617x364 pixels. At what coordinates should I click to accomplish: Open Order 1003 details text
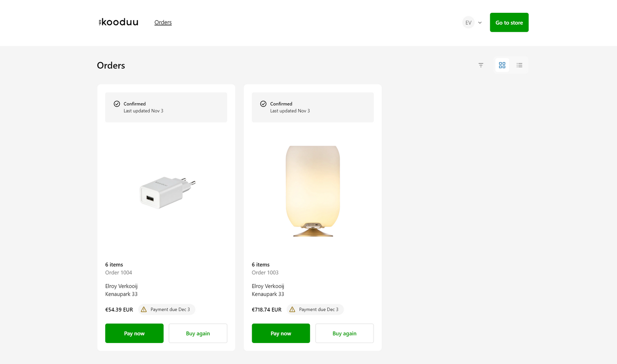point(265,272)
